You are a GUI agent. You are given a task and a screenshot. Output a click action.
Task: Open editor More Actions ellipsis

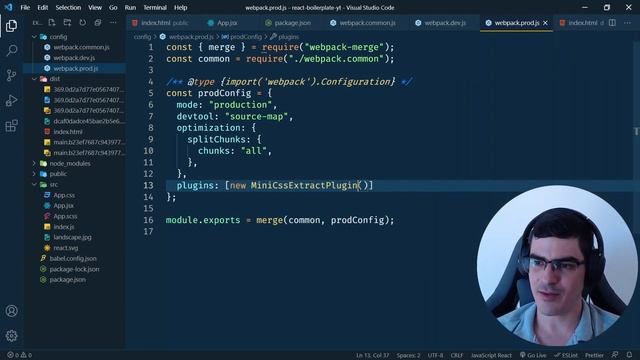pyautogui.click(x=627, y=23)
